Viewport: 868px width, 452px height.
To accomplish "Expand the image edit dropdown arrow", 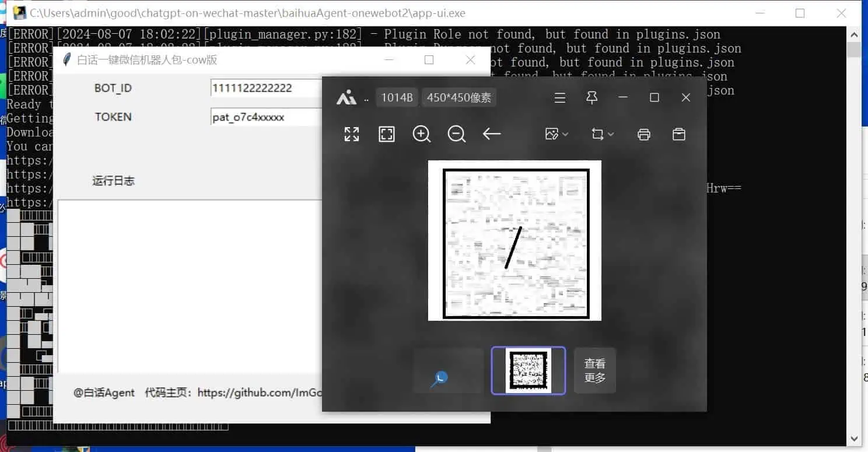I will coord(565,134).
